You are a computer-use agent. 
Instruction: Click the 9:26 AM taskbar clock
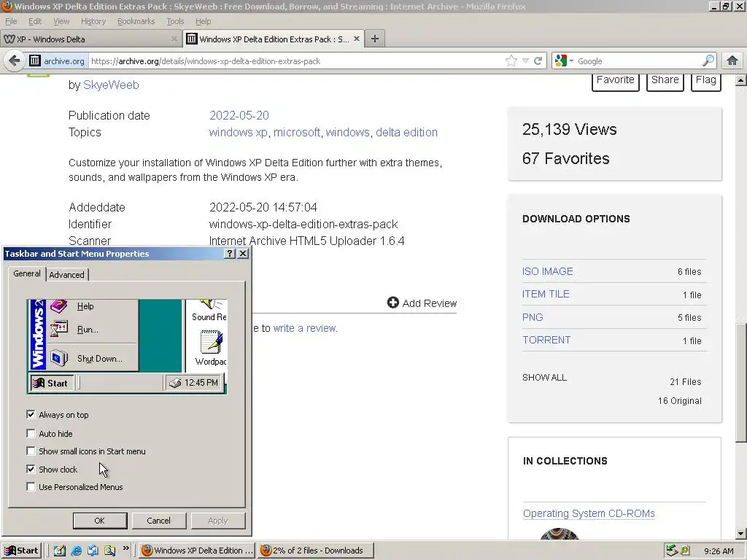(719, 551)
